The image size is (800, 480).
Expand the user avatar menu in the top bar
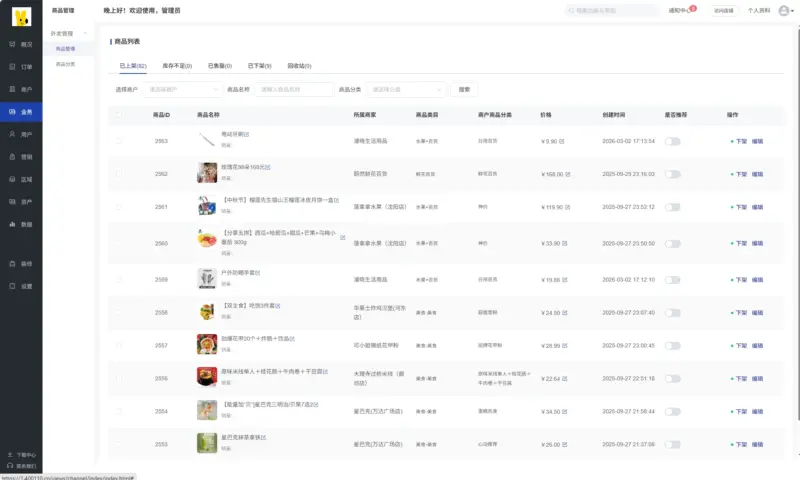coord(784,11)
